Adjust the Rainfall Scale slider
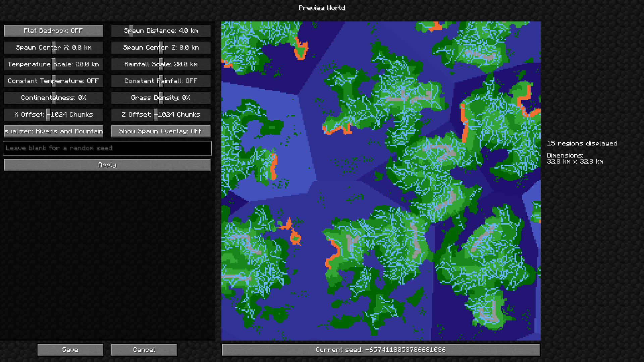 pyautogui.click(x=160, y=64)
